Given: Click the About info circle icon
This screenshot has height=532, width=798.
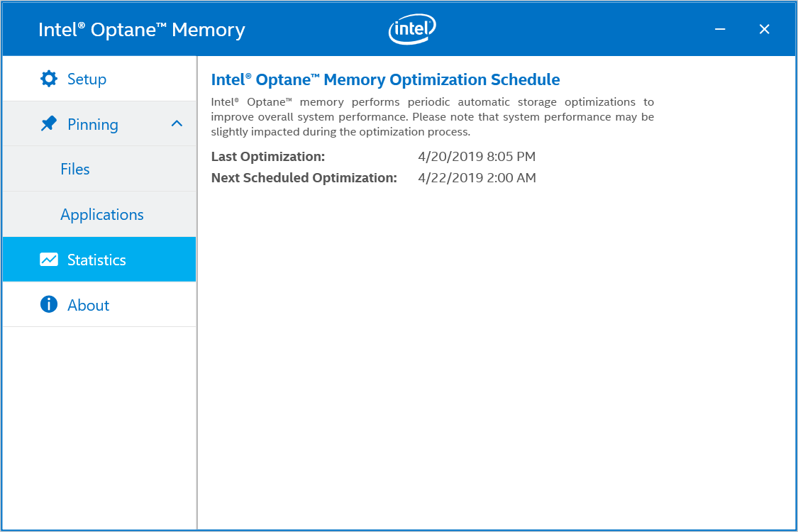Looking at the screenshot, I should coord(49,304).
